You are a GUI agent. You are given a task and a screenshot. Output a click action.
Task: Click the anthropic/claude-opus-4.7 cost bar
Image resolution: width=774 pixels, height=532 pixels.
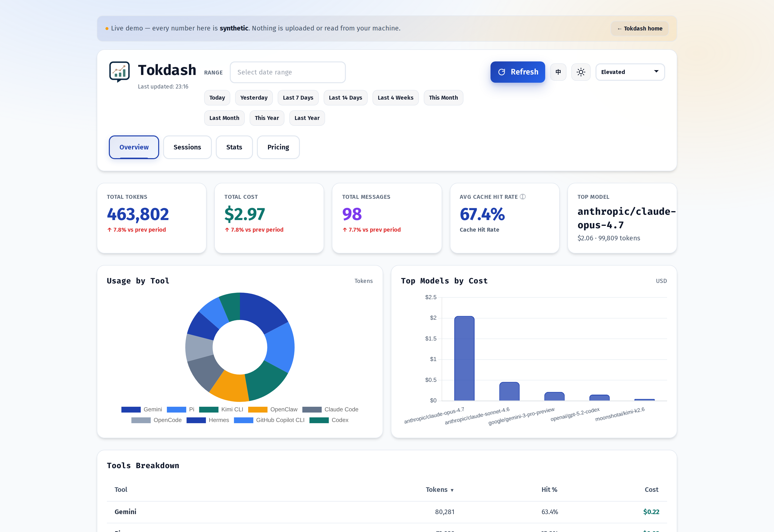point(464,358)
